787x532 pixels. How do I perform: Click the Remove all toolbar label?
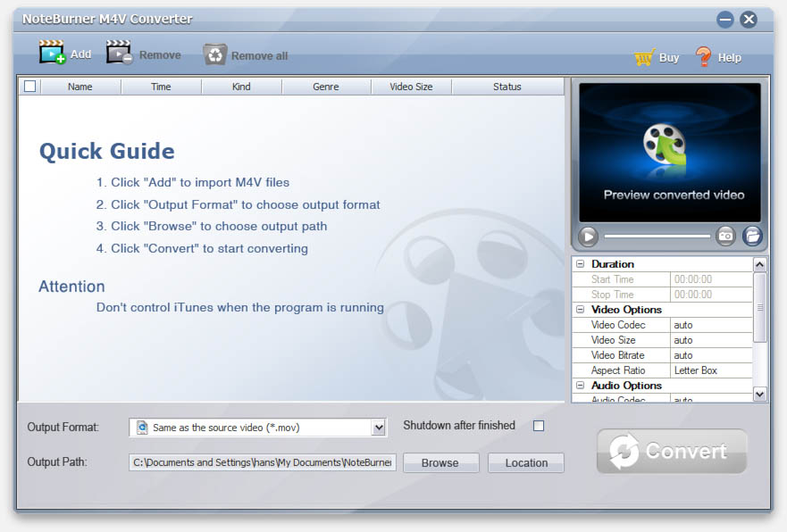[x=259, y=56]
